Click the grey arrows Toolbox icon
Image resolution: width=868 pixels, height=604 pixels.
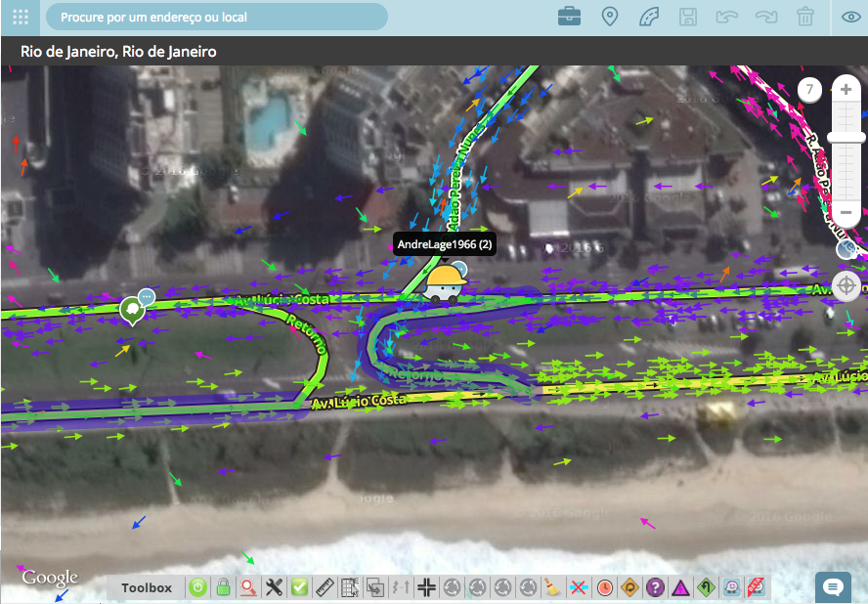pos(402,587)
